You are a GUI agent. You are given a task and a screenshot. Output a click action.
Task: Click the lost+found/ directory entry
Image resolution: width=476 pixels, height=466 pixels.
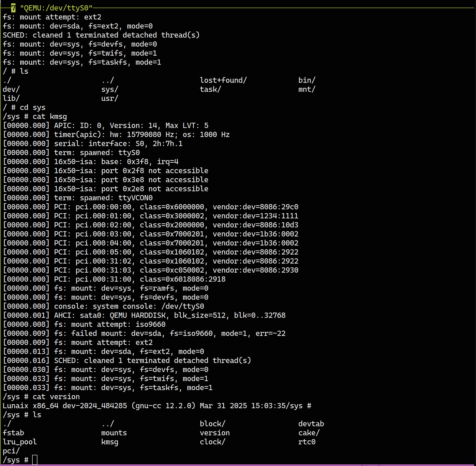coord(223,80)
